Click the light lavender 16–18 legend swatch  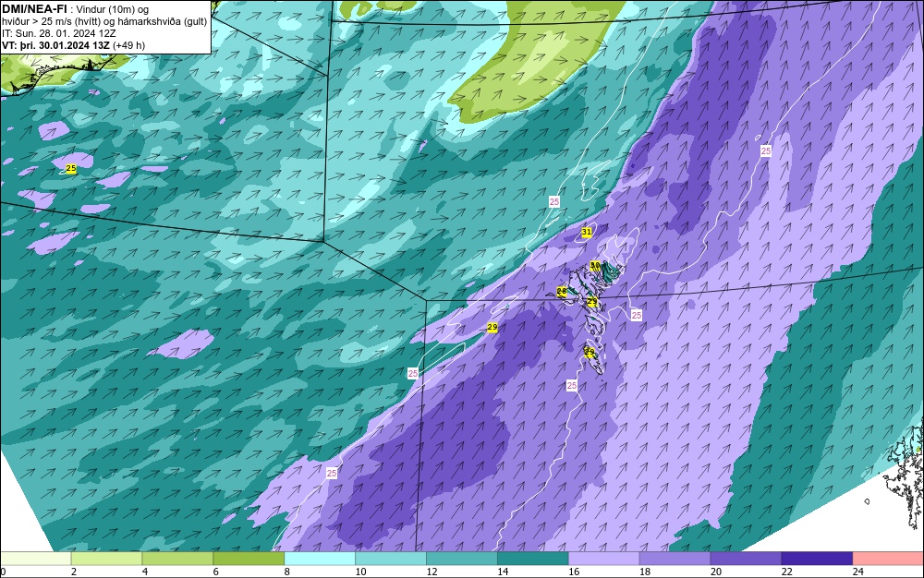click(x=604, y=559)
